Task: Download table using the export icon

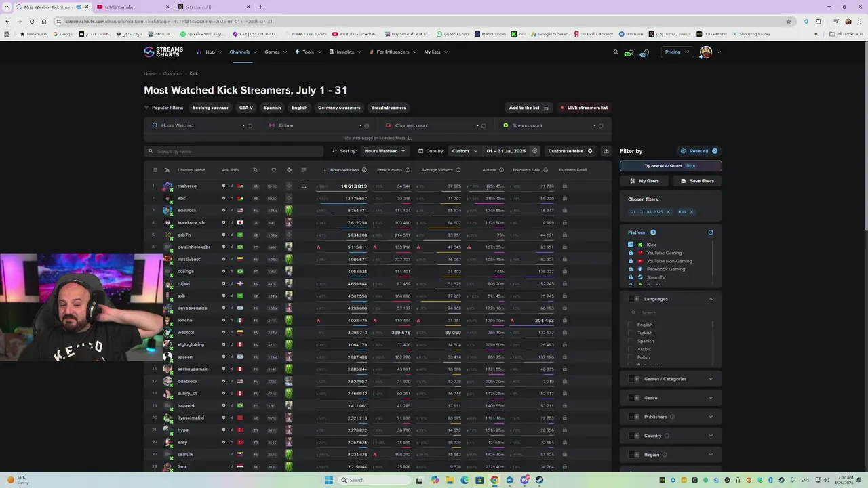Action: [606, 151]
